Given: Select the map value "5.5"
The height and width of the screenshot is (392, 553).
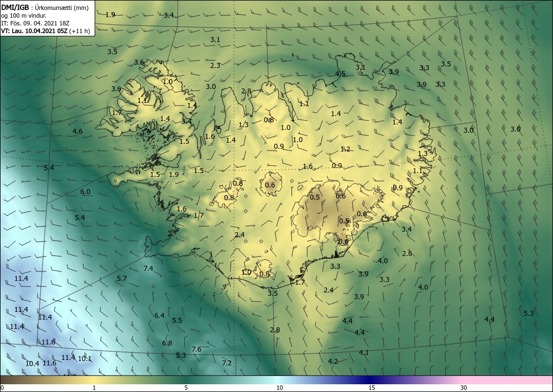Looking at the screenshot, I should pyautogui.click(x=177, y=321).
